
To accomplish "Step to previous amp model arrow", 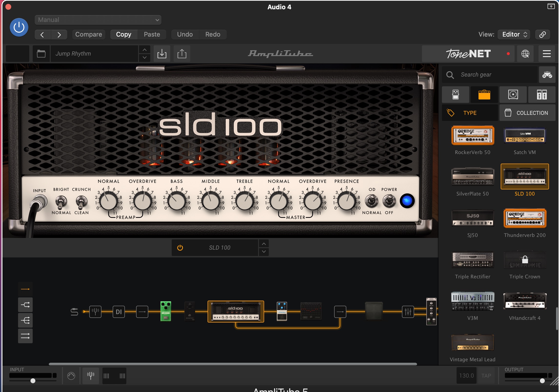I will click(x=264, y=244).
